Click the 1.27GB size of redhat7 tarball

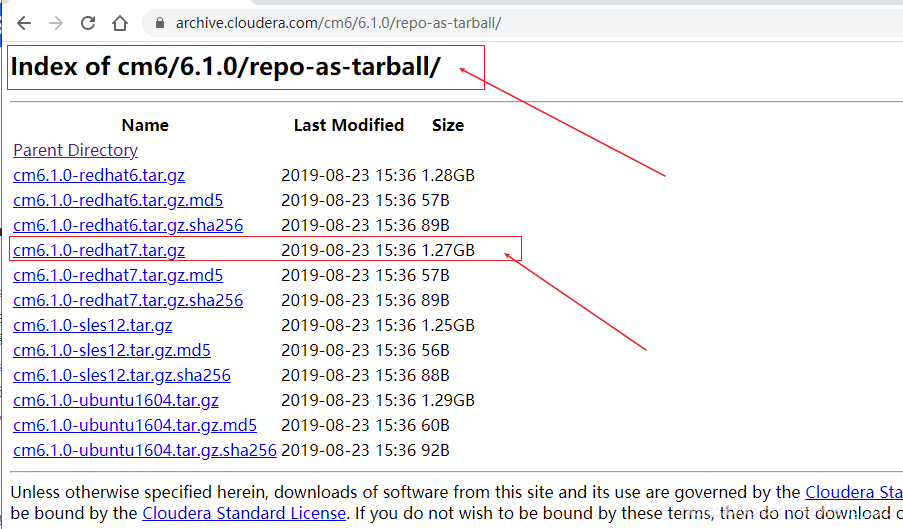pyautogui.click(x=448, y=250)
